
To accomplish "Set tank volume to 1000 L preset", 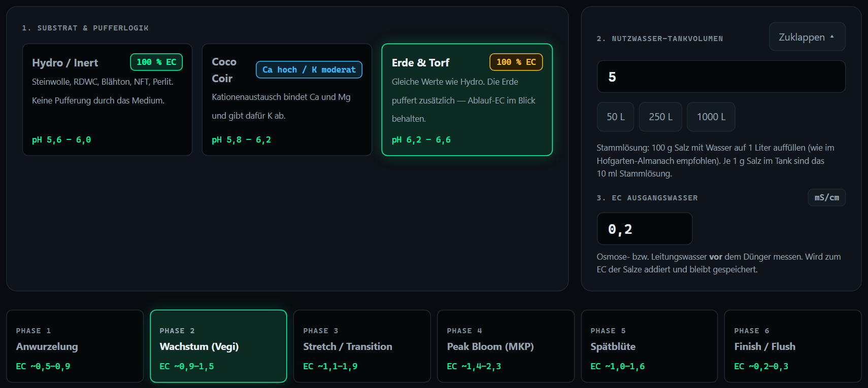I will 711,117.
